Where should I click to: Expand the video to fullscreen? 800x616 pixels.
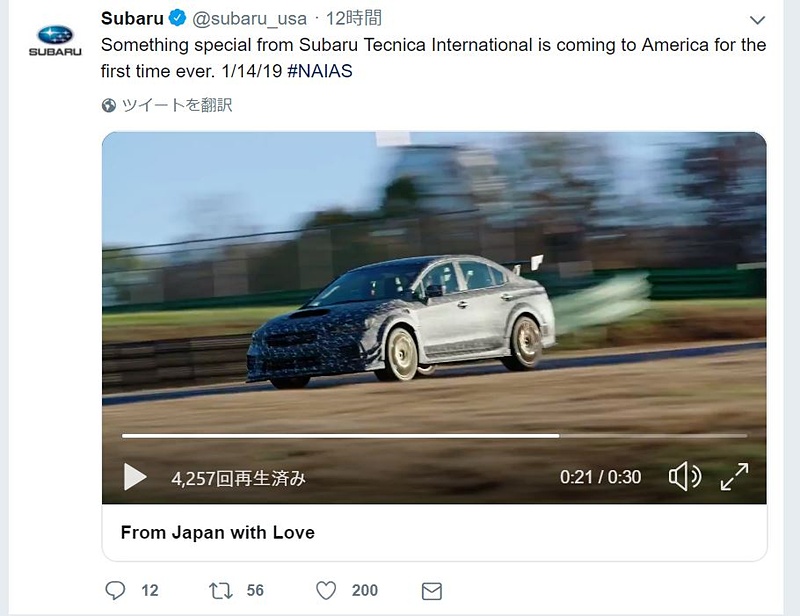(735, 477)
